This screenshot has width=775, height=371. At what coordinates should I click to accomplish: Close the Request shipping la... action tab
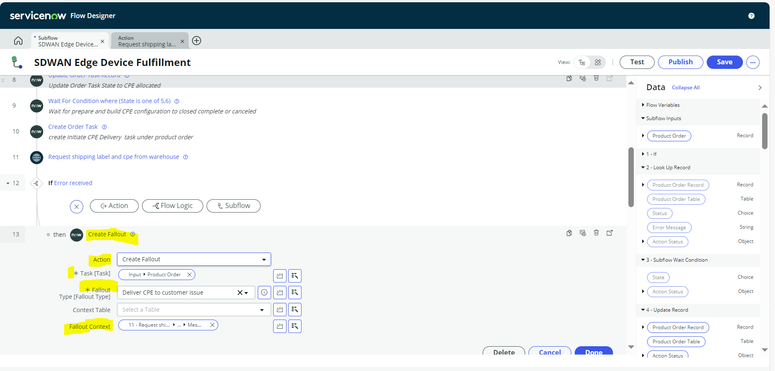click(x=182, y=41)
